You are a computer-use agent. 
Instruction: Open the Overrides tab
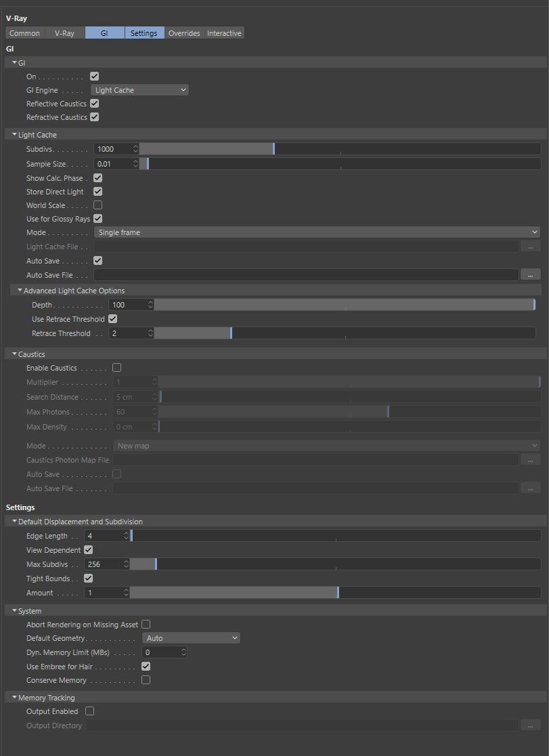[x=184, y=33]
